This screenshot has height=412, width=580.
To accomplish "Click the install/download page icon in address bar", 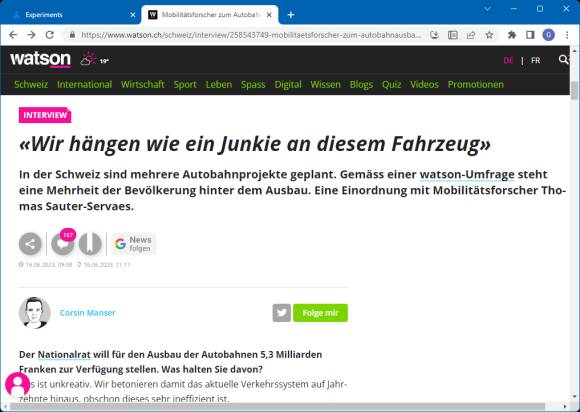I will click(435, 35).
